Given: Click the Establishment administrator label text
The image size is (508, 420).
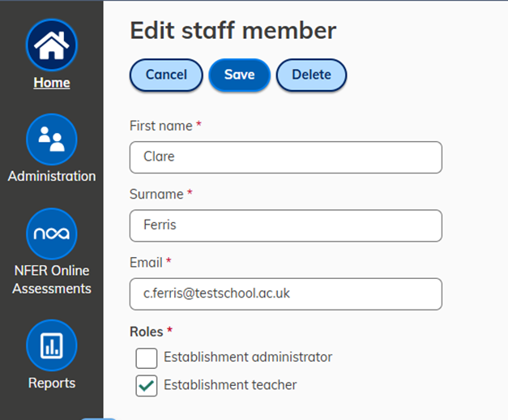Looking at the screenshot, I should [248, 357].
